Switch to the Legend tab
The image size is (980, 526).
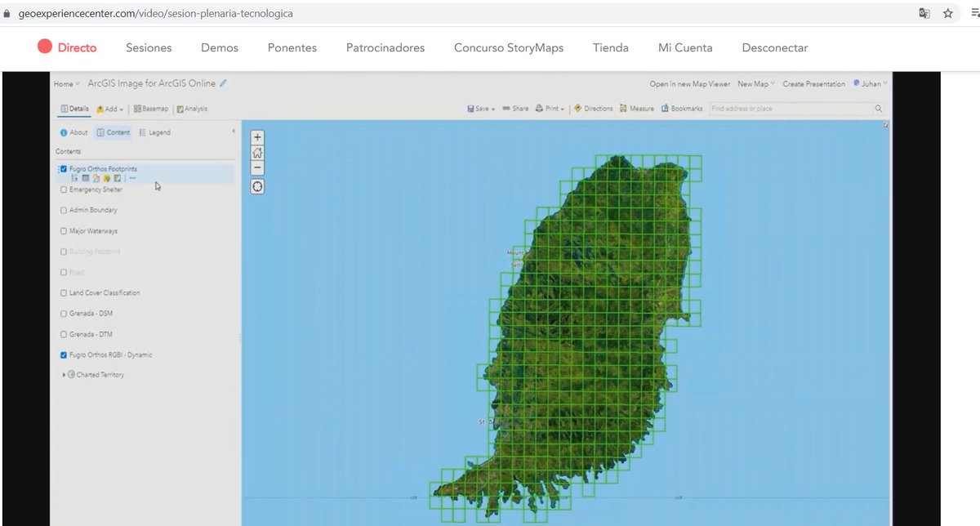(154, 132)
